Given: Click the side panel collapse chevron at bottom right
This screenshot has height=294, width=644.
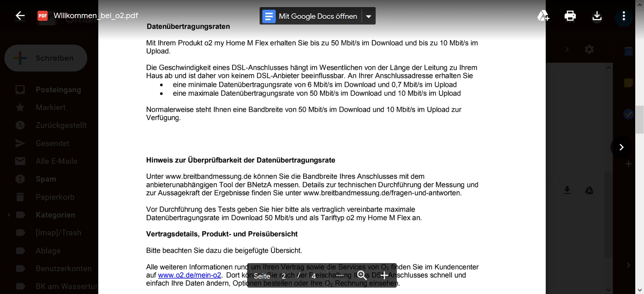Looking at the screenshot, I should click(628, 265).
